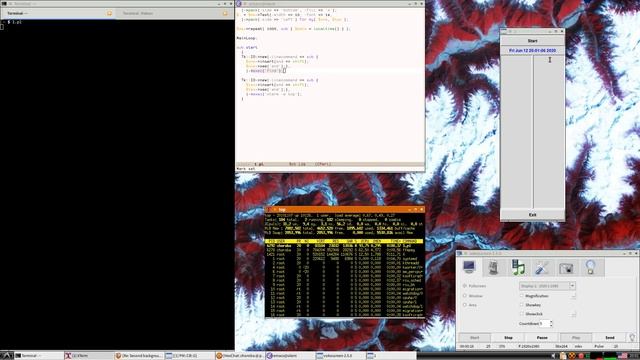Adjust the Countdown spinner arrows
This screenshot has height=360, width=640.
[551, 324]
